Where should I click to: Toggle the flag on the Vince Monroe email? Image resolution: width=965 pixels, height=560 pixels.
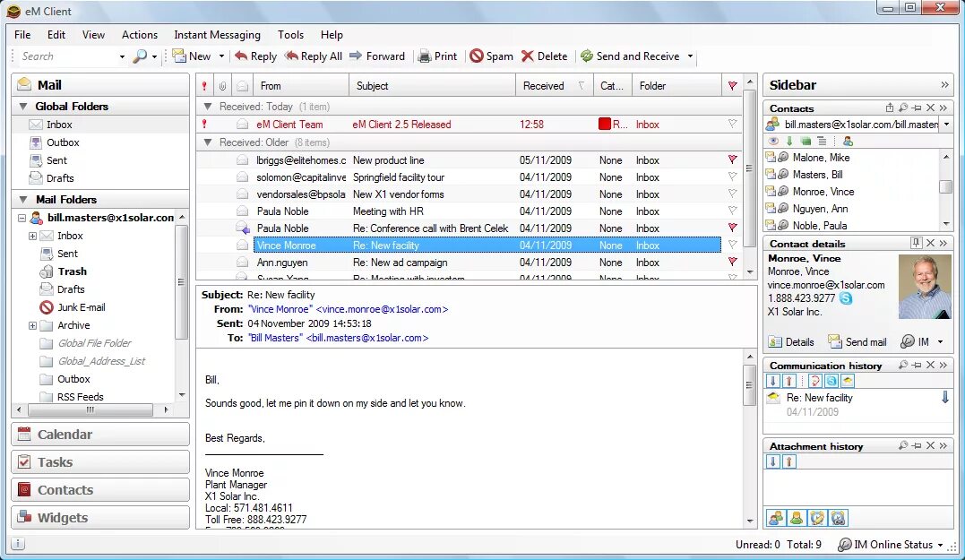tap(732, 245)
